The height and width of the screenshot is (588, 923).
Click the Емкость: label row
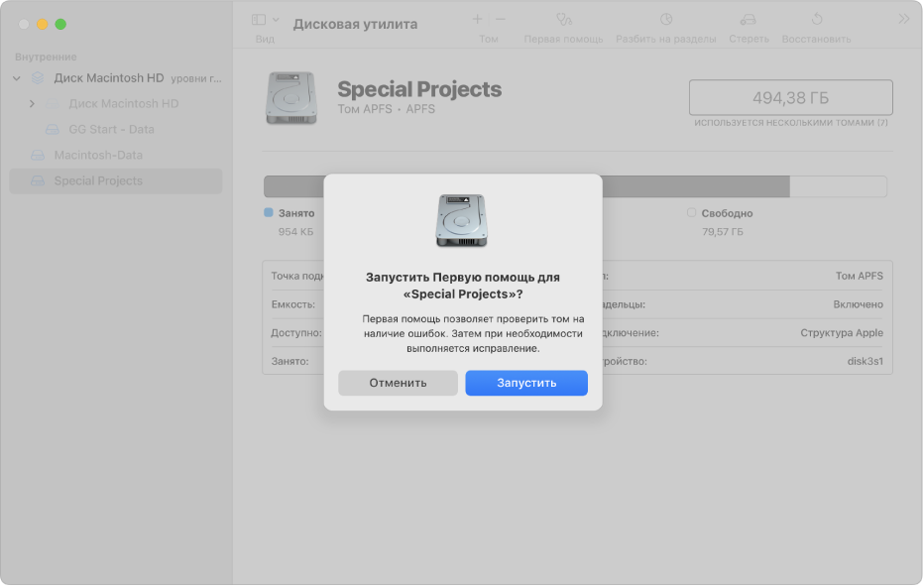pyautogui.click(x=293, y=304)
